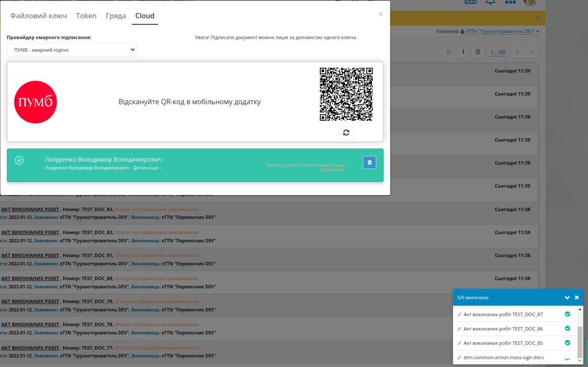Click the refresh QR-code icon button
The height and width of the screenshot is (367, 588).
(346, 133)
